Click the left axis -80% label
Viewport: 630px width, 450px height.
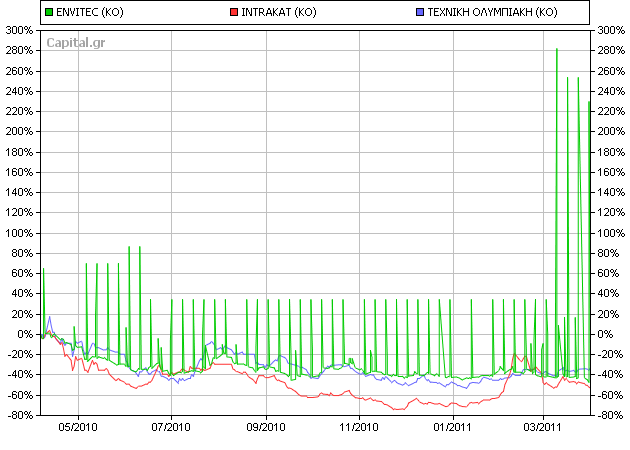pyautogui.click(x=18, y=415)
